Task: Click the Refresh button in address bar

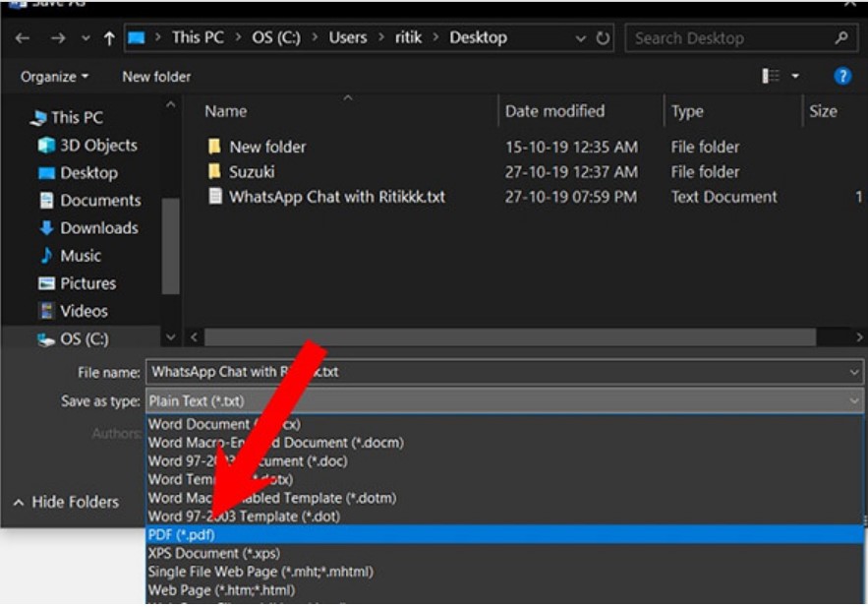Action: (x=603, y=39)
